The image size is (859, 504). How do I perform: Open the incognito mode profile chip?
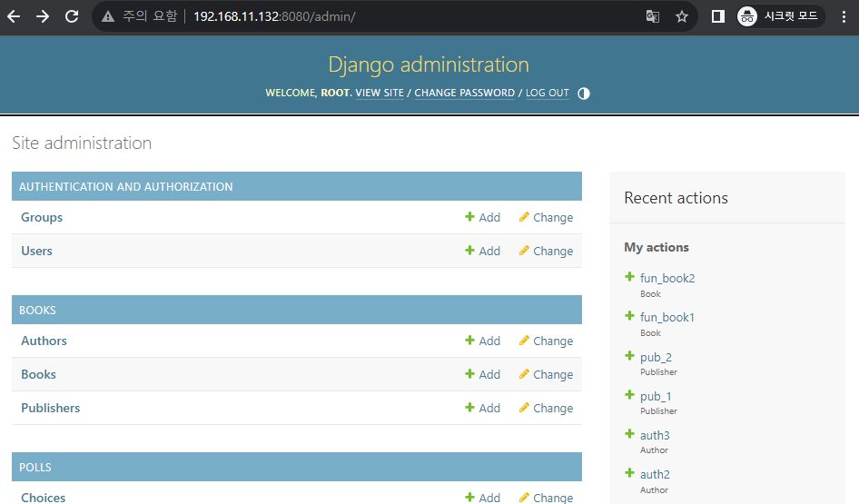tap(781, 16)
